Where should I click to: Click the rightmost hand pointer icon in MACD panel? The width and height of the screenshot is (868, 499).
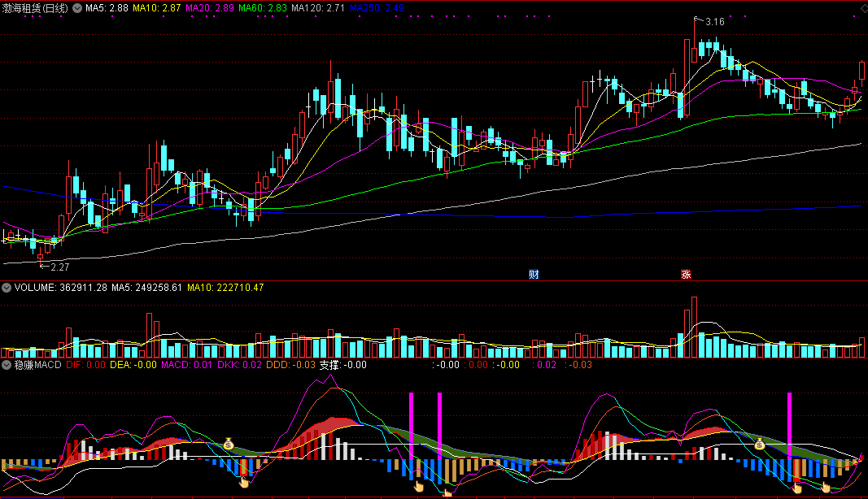coord(826,488)
